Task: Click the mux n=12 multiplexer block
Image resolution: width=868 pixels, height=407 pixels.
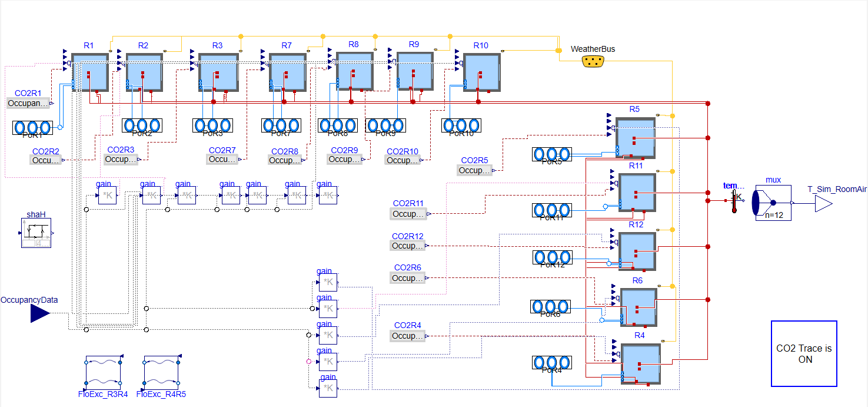Action: click(773, 203)
